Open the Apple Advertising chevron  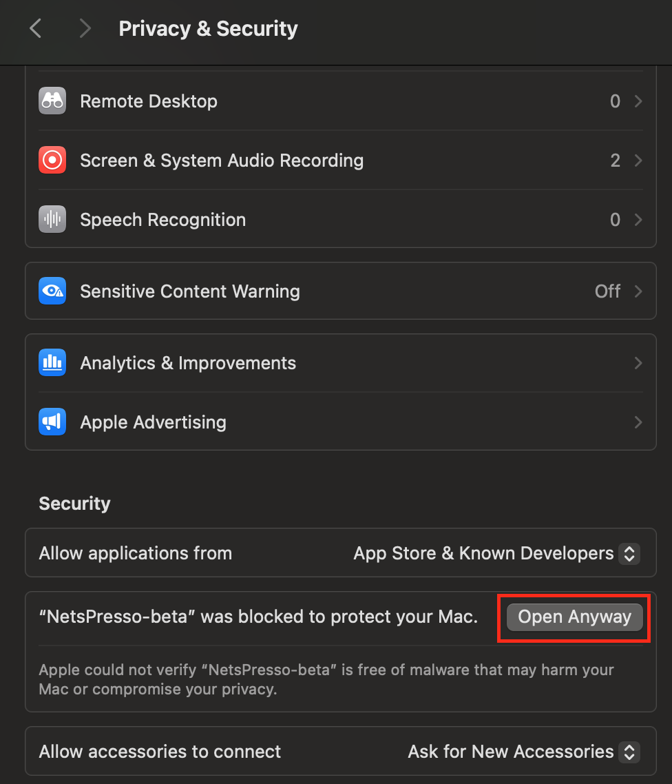pyautogui.click(x=638, y=422)
